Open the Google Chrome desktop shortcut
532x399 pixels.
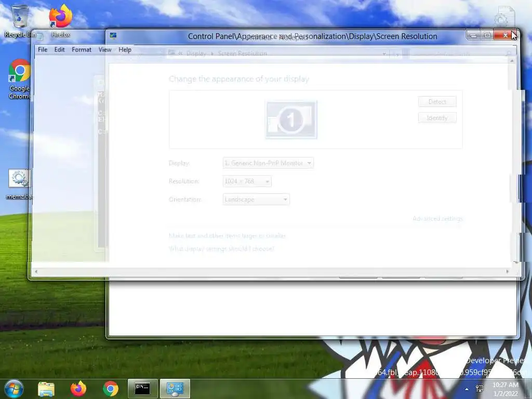19,79
